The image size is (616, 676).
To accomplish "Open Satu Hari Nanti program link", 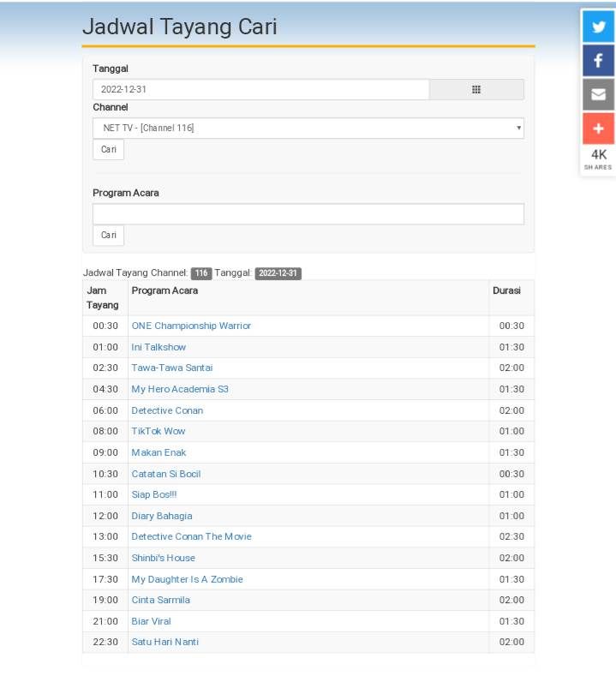I will coord(164,642).
